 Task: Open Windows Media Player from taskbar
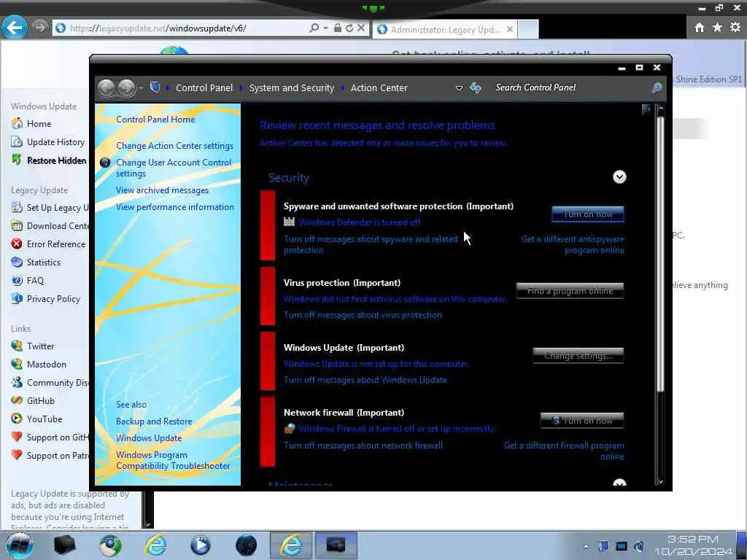(x=200, y=545)
